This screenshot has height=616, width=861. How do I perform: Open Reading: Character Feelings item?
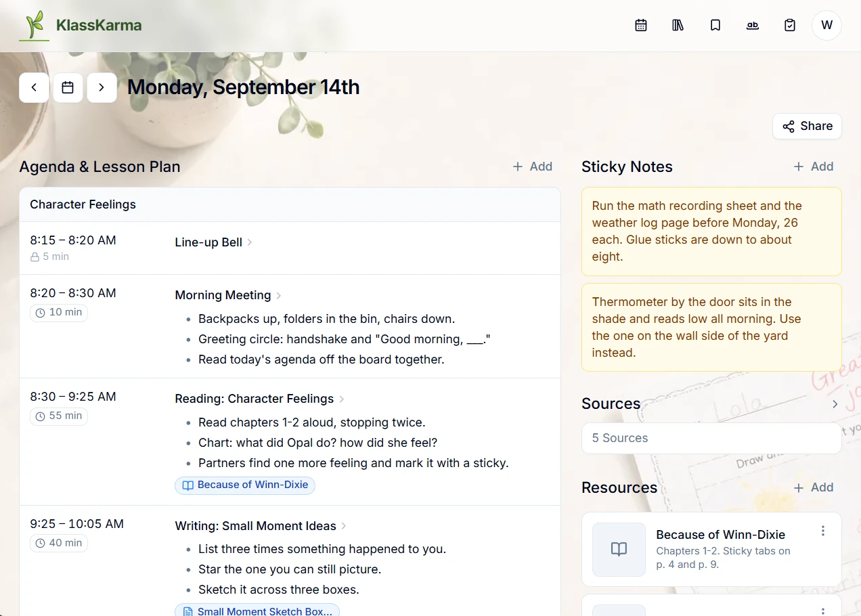260,399
